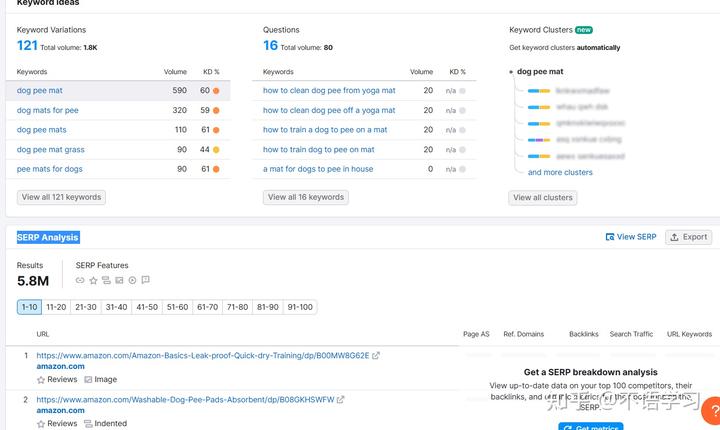Click amazon.com domain under result 2
The image size is (720, 430).
pos(61,410)
